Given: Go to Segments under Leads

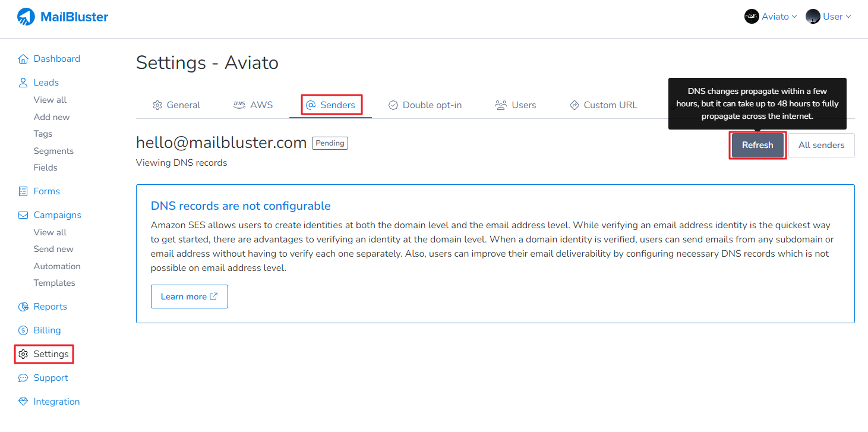Looking at the screenshot, I should coord(53,151).
